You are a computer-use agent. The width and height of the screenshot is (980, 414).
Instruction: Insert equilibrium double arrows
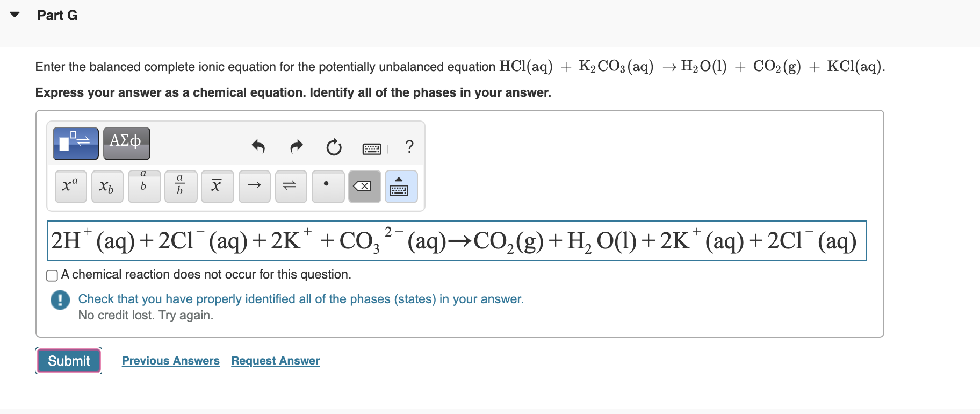[291, 186]
